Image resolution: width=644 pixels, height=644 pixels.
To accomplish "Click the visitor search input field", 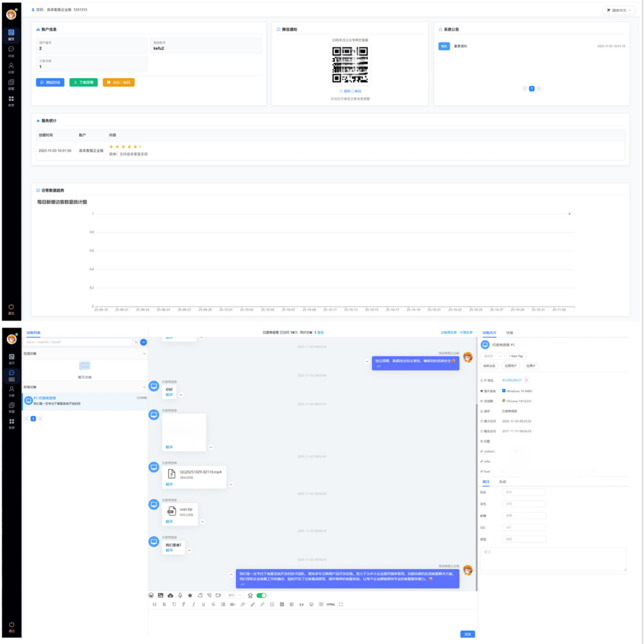I will click(78, 342).
